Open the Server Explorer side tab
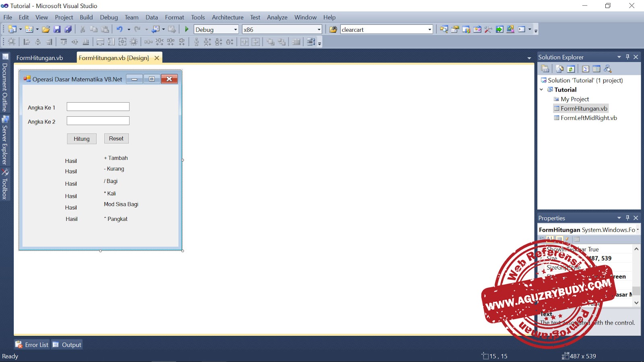The height and width of the screenshot is (362, 644). [x=5, y=140]
